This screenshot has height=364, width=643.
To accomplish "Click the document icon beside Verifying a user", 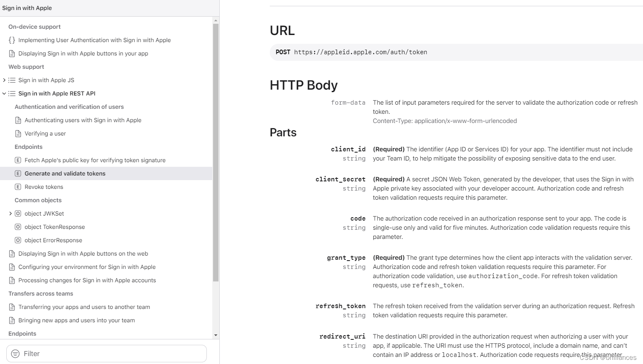I will pyautogui.click(x=18, y=133).
